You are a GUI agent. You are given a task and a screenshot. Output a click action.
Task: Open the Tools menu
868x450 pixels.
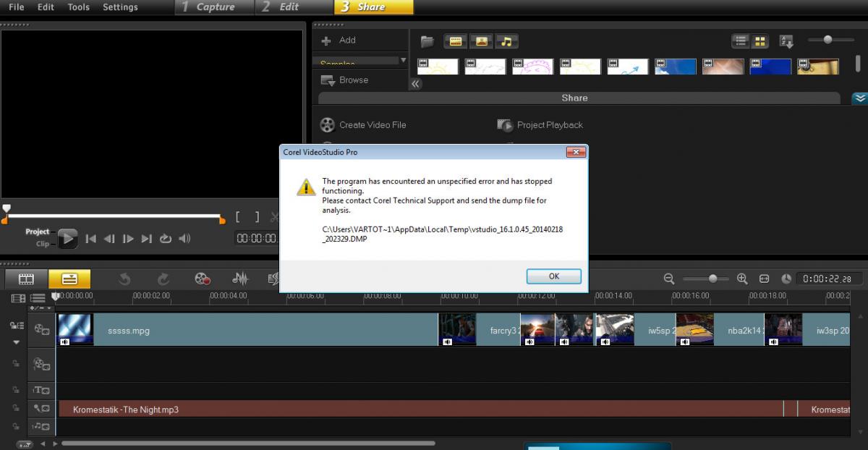(79, 7)
